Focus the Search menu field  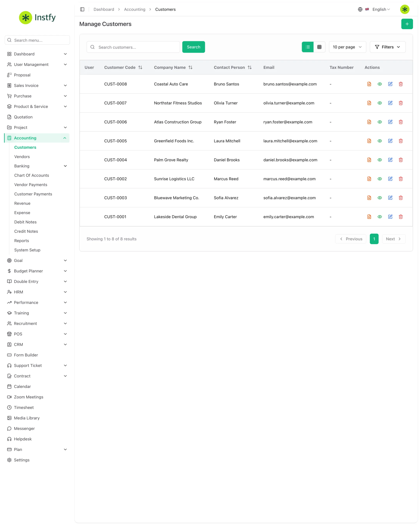(37, 40)
